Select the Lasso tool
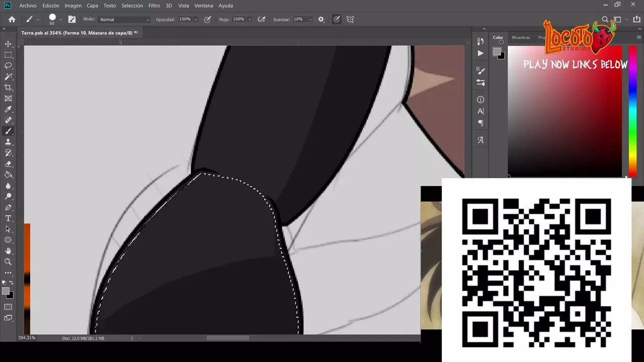This screenshot has width=644, height=362. click(x=8, y=66)
